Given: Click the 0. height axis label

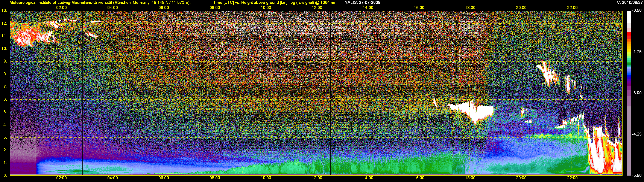Looking at the screenshot, I should (5, 176).
